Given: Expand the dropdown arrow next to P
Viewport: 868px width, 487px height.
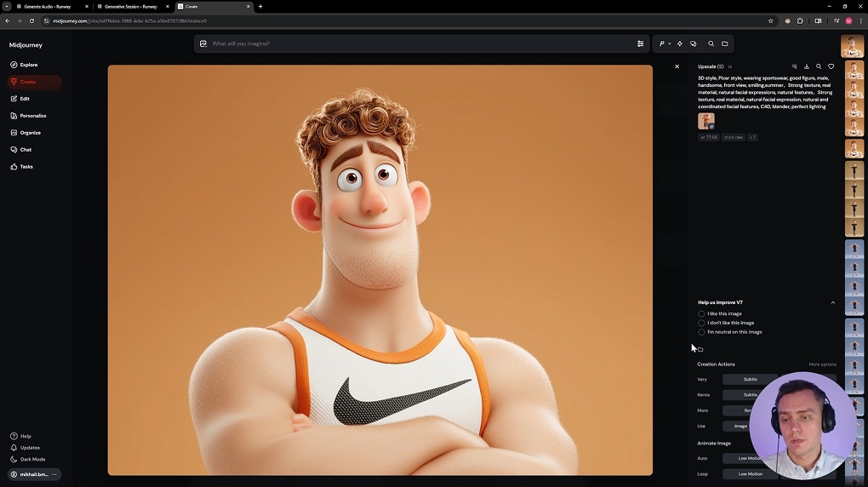Looking at the screenshot, I should point(669,43).
